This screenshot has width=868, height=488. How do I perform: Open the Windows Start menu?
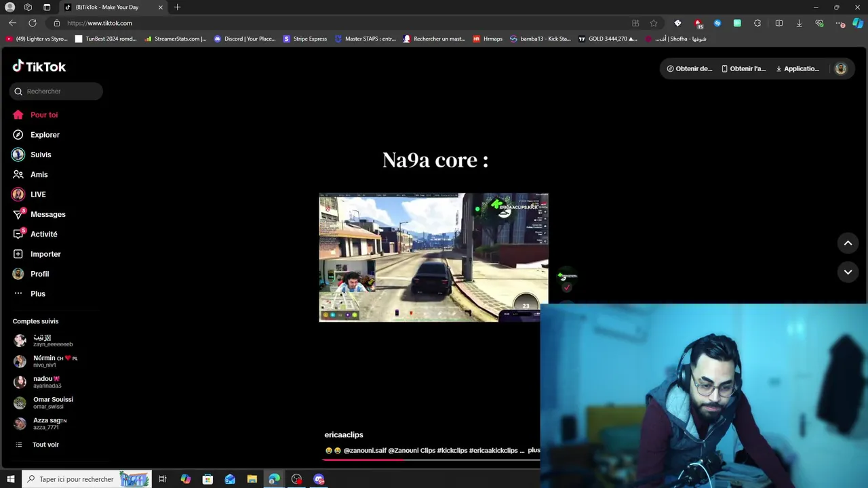(x=10, y=479)
